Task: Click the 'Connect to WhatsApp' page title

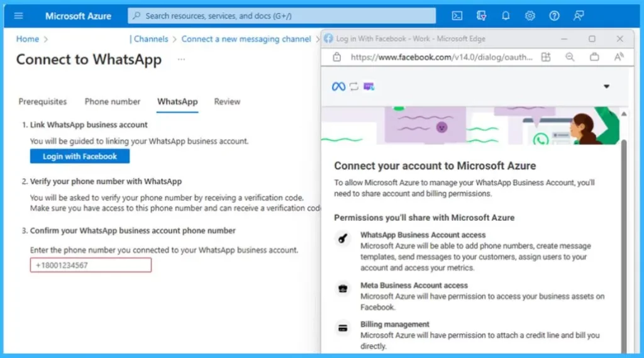Action: pyautogui.click(x=89, y=60)
